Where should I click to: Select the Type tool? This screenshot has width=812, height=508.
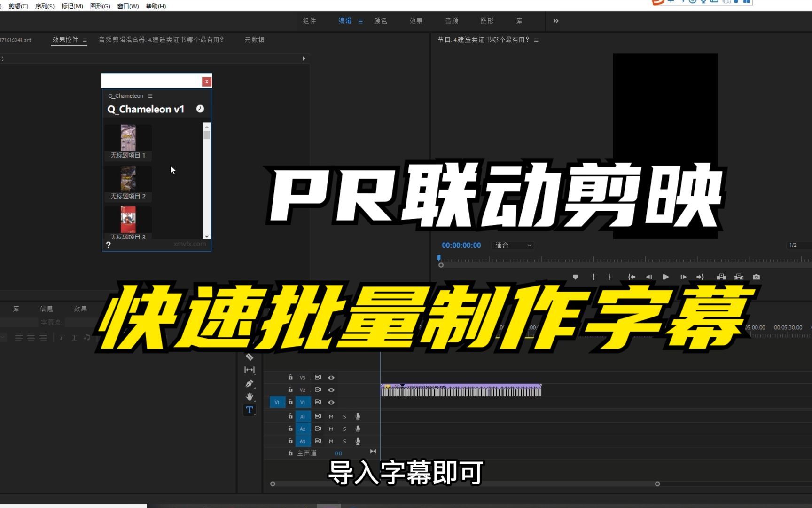click(250, 410)
